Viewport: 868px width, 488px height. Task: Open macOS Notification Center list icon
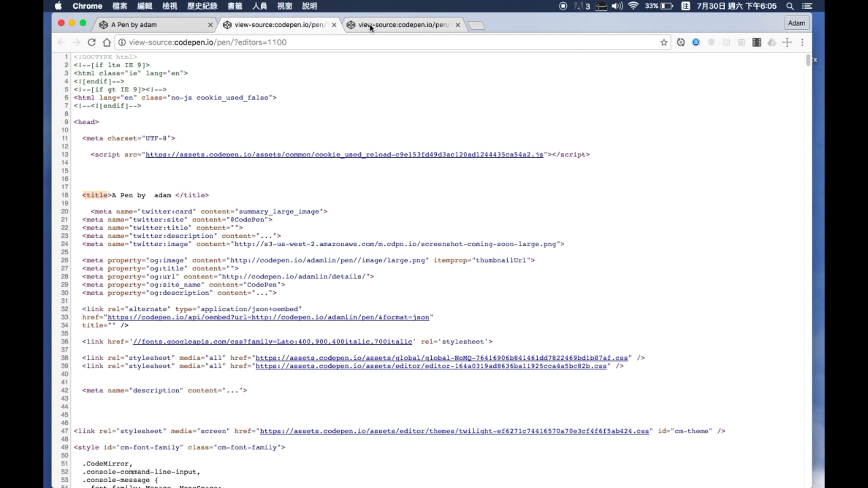point(807,6)
